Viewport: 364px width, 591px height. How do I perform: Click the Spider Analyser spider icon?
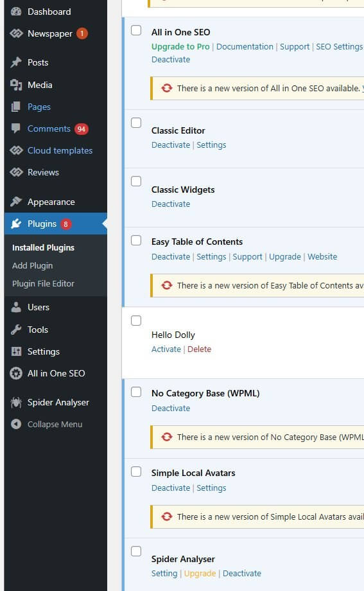(x=16, y=402)
